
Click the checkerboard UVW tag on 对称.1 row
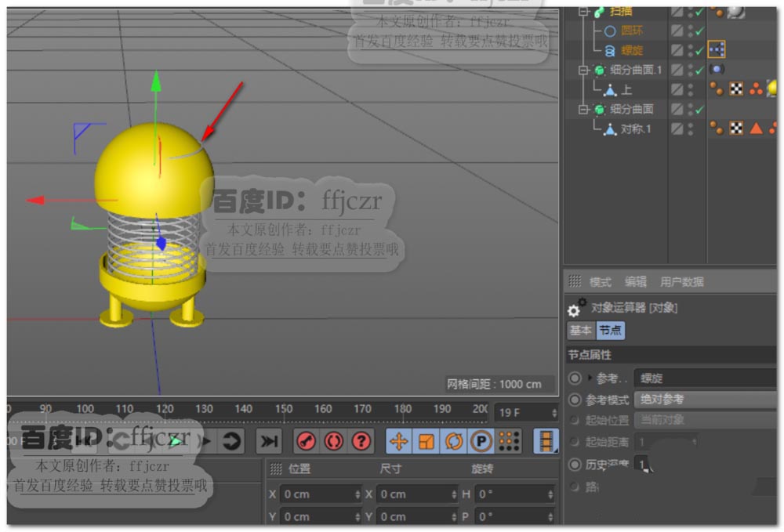point(736,128)
